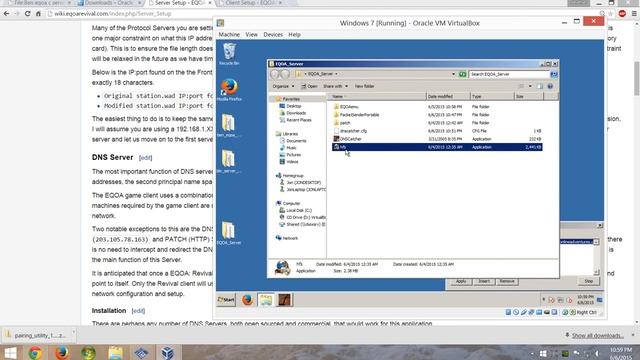Click the Explorer help icon

550,86
